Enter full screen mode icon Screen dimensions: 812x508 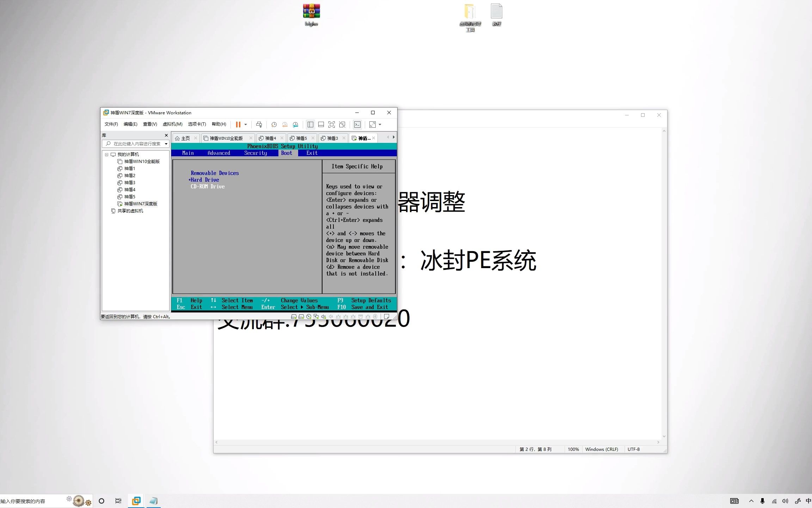tap(332, 125)
